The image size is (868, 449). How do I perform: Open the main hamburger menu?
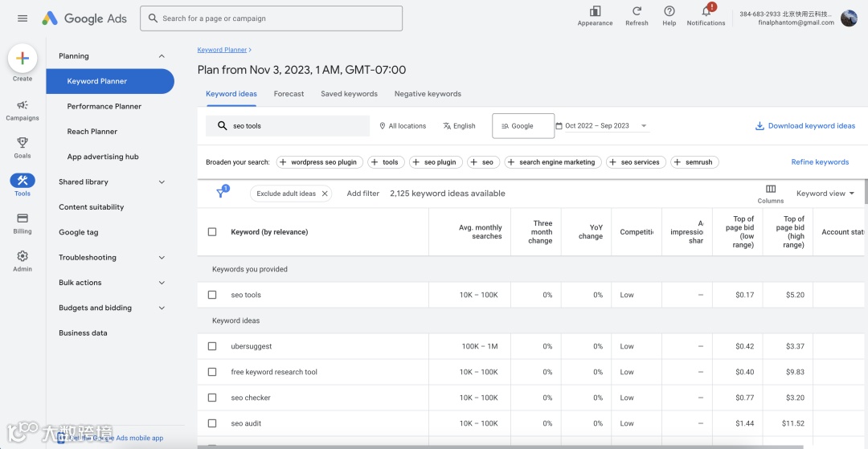[x=23, y=18]
